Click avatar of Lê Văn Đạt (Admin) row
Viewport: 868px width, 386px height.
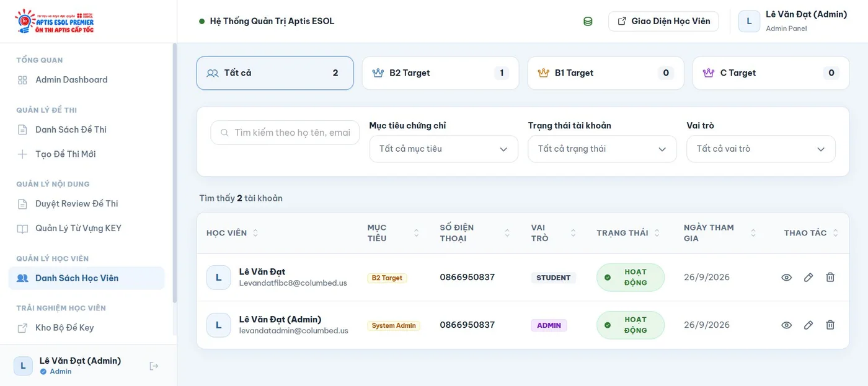pyautogui.click(x=218, y=325)
